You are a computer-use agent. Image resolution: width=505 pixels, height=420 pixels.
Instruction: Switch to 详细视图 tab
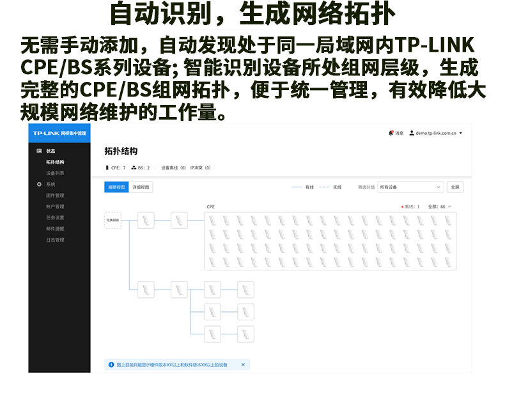click(141, 187)
